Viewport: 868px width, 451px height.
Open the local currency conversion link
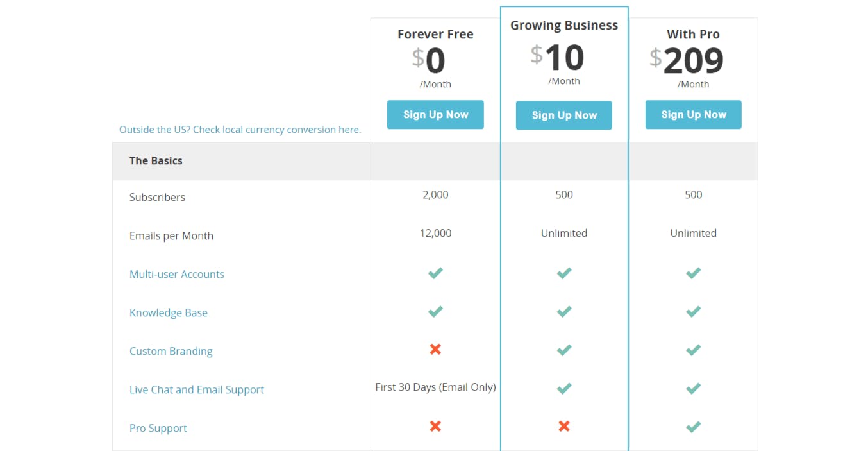(x=240, y=130)
